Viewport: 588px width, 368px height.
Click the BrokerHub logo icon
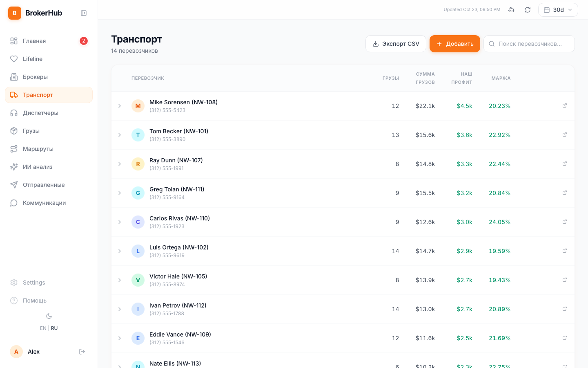point(15,13)
